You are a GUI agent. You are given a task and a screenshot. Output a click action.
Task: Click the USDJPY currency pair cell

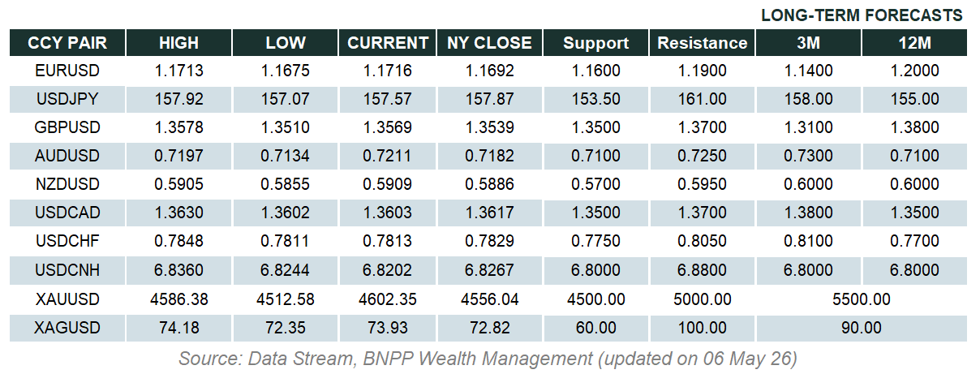pos(67,100)
